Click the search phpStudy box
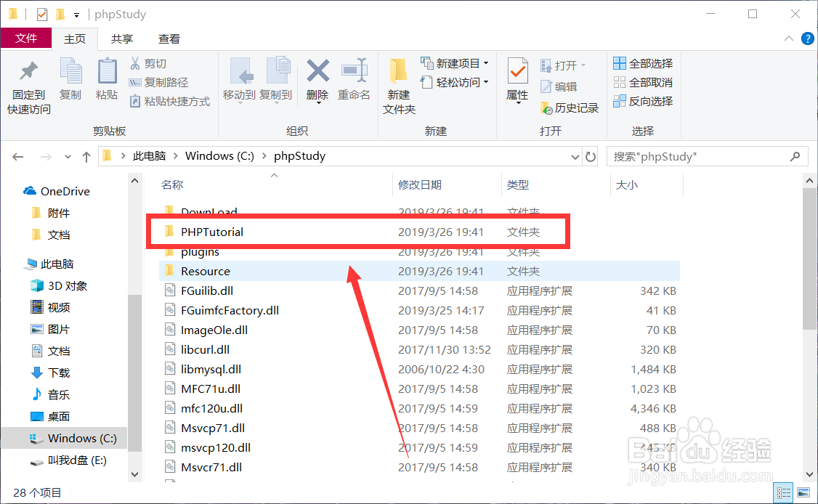Screen dimensions: 818x504 pyautogui.click(x=707, y=157)
